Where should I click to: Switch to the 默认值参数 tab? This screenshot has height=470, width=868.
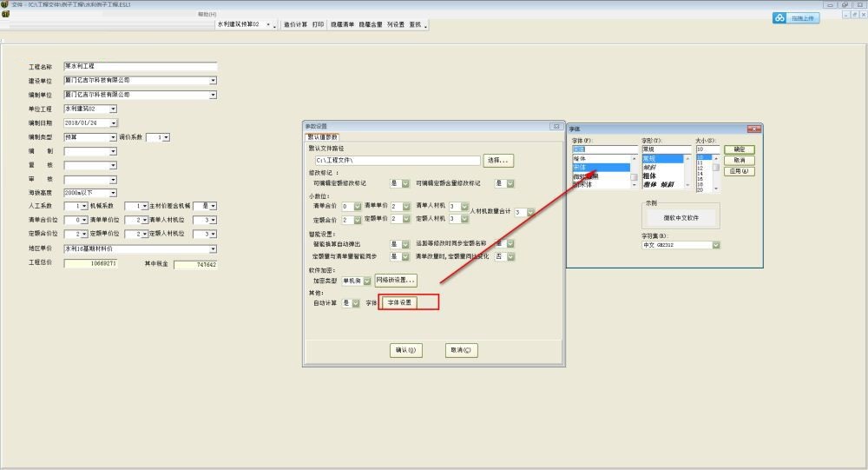[x=322, y=136]
